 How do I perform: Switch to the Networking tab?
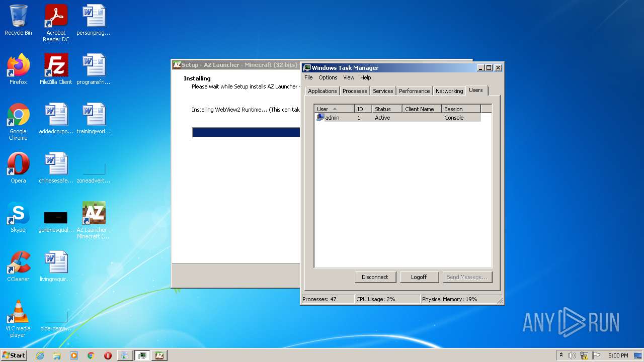click(449, 91)
